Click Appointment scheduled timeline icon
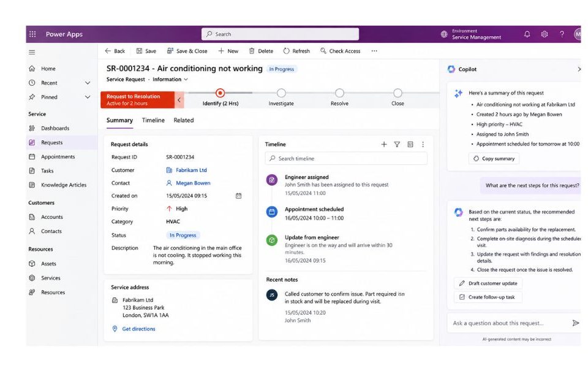 272,212
